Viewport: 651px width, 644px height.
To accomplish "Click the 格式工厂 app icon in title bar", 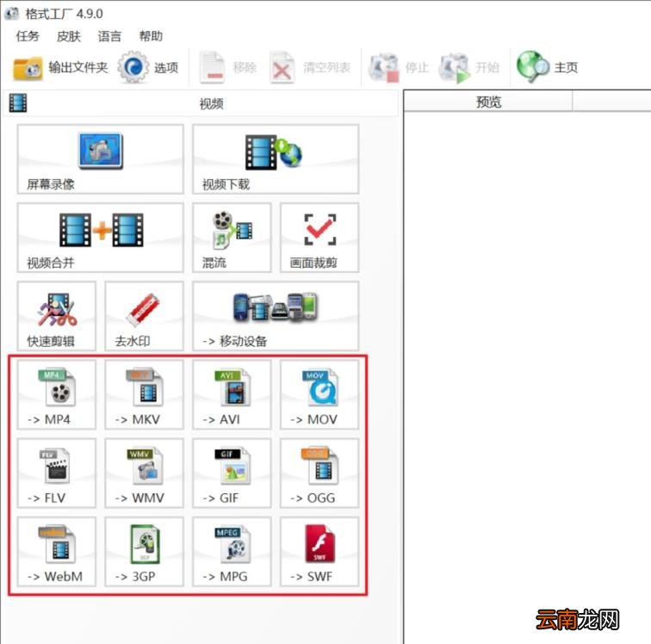I will tap(12, 13).
